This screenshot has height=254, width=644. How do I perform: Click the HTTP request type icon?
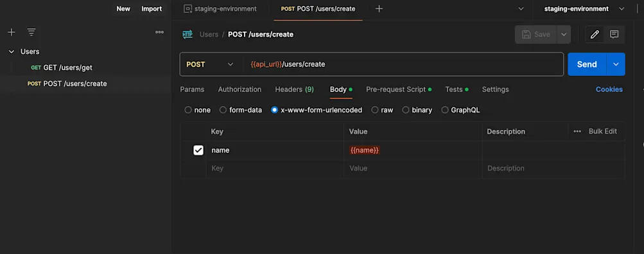tap(187, 35)
